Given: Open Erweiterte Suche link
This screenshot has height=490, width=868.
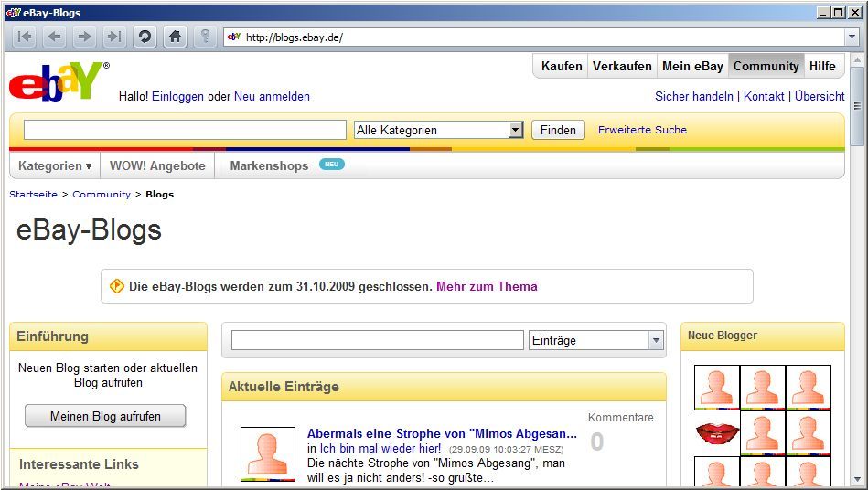Looking at the screenshot, I should [642, 130].
